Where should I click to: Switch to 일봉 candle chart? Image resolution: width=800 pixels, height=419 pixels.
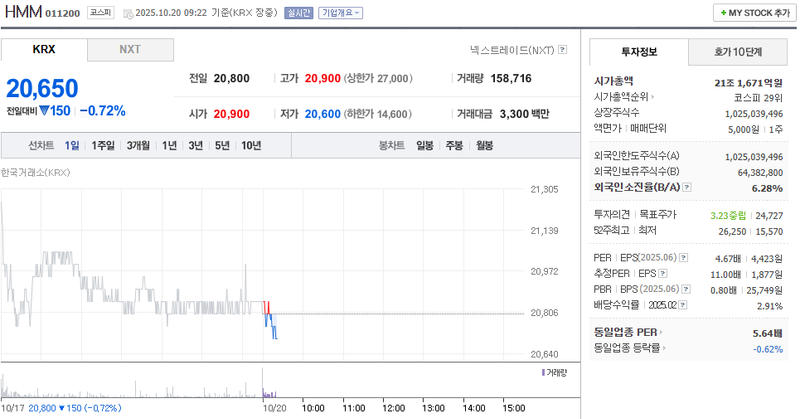(x=425, y=146)
